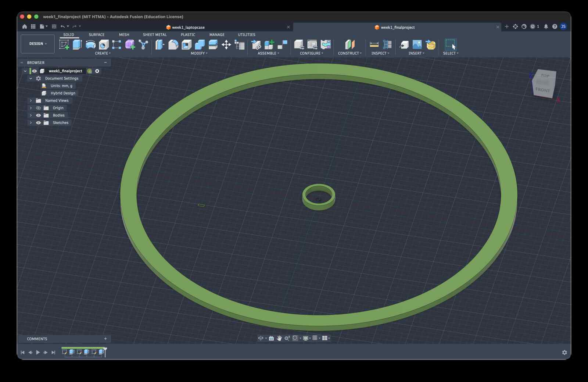Open the Change Parameters tool
This screenshot has width=588, height=382.
[240, 44]
